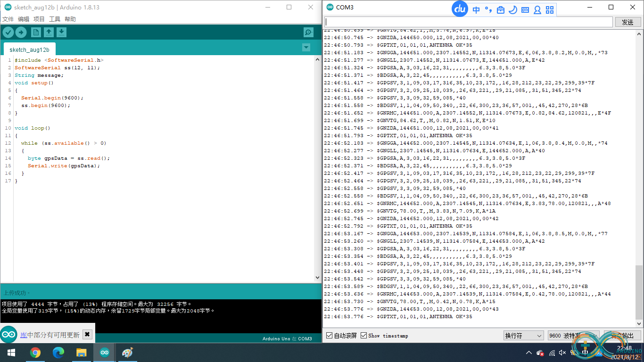
Task: Click the 上传成功 status message
Action: (16, 293)
